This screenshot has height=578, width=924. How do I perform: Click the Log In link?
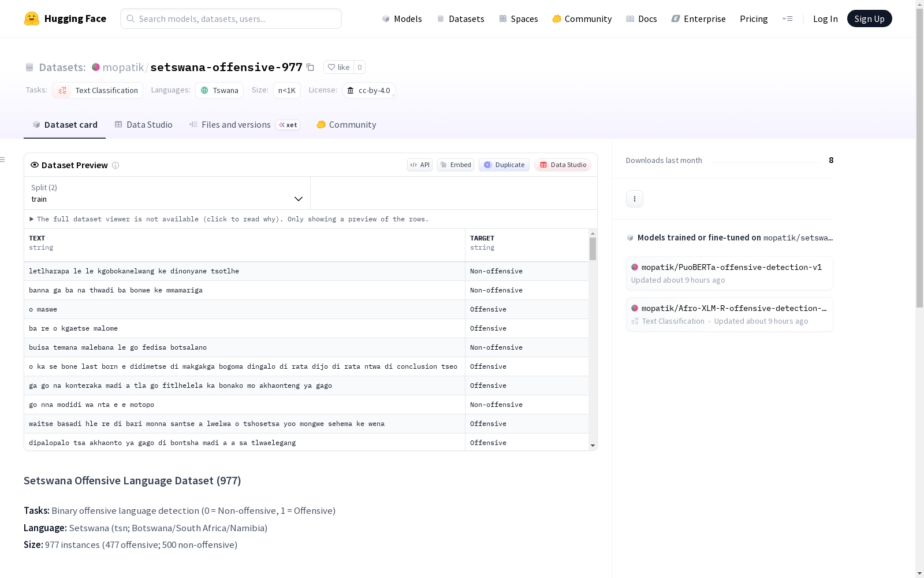pyautogui.click(x=825, y=18)
